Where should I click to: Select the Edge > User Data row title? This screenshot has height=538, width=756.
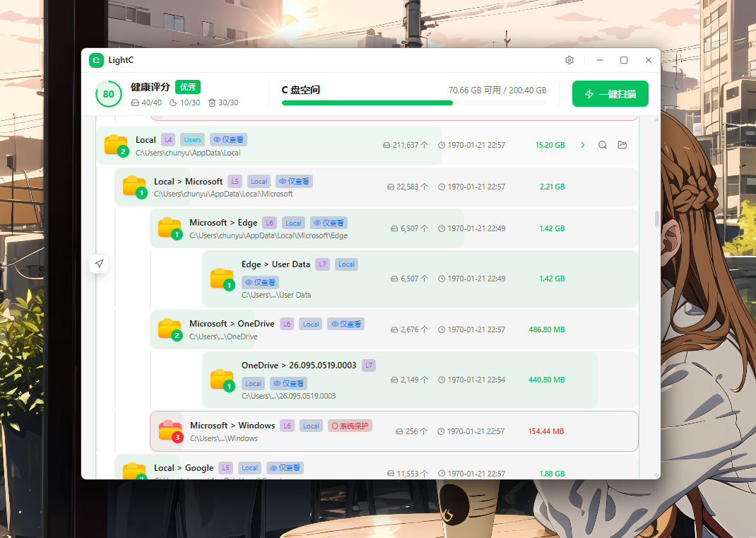pyautogui.click(x=276, y=264)
